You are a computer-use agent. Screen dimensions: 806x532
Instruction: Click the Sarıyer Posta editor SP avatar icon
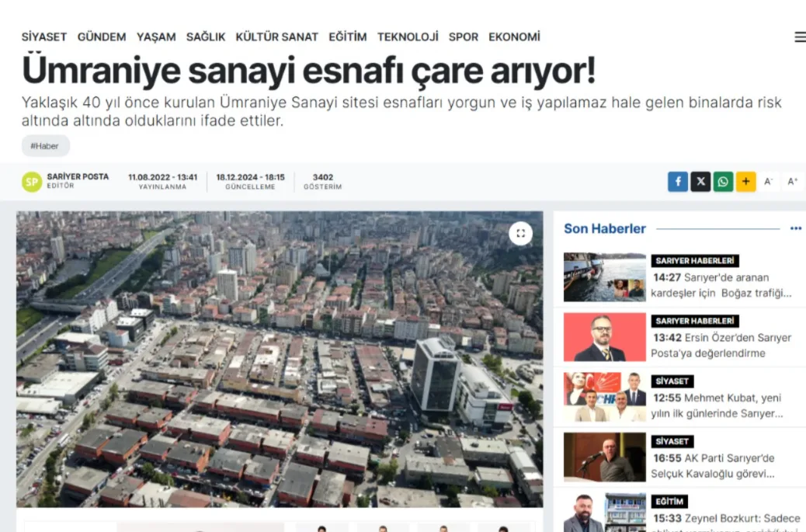click(31, 180)
